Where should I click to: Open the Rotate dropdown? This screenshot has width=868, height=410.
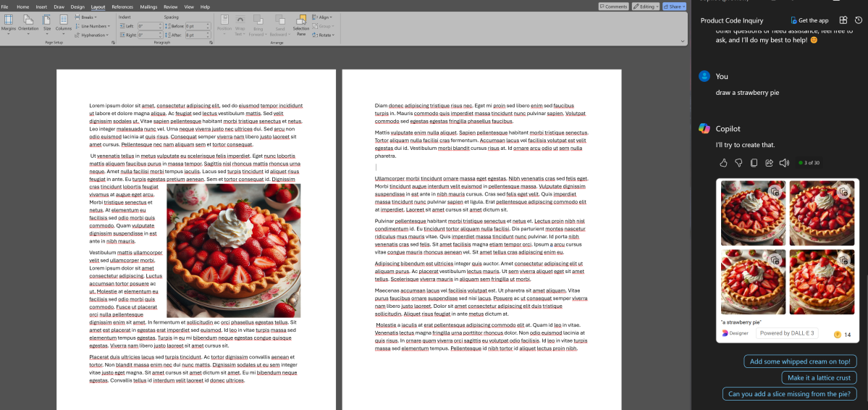322,35
